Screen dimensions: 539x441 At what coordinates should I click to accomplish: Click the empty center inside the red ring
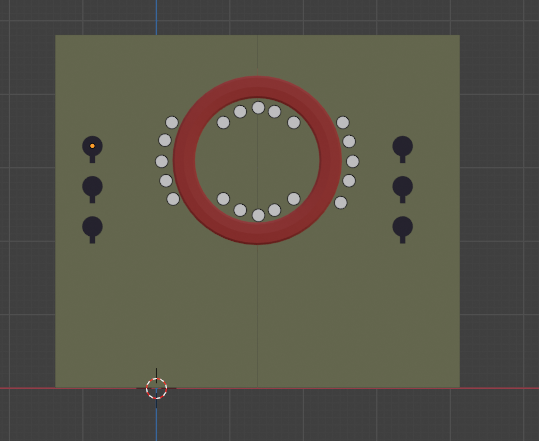point(257,161)
